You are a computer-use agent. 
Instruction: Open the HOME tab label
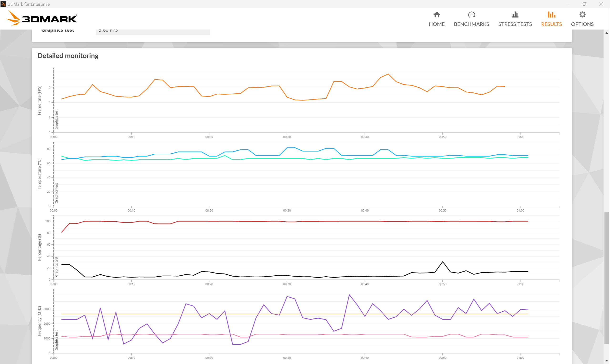point(437,24)
